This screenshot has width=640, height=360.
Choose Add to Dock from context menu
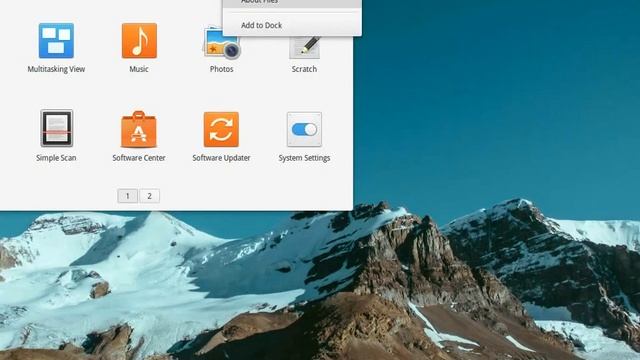pyautogui.click(x=292, y=25)
